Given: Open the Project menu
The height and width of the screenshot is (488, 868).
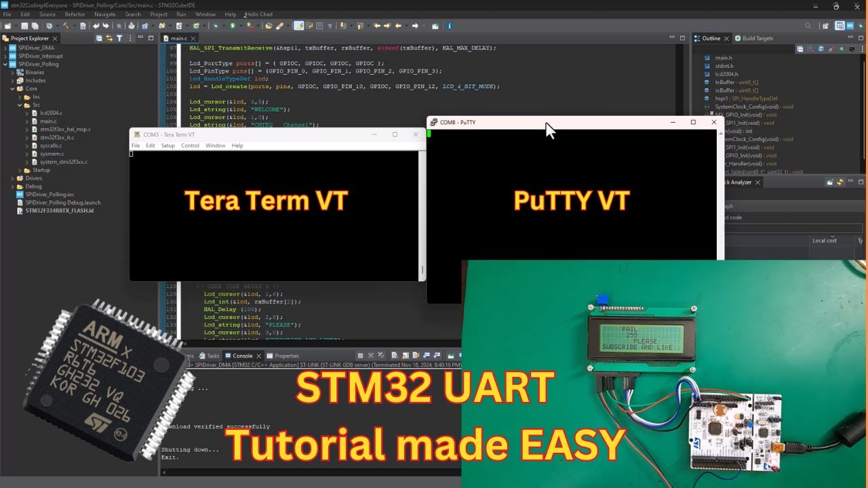Looking at the screenshot, I should 159,14.
